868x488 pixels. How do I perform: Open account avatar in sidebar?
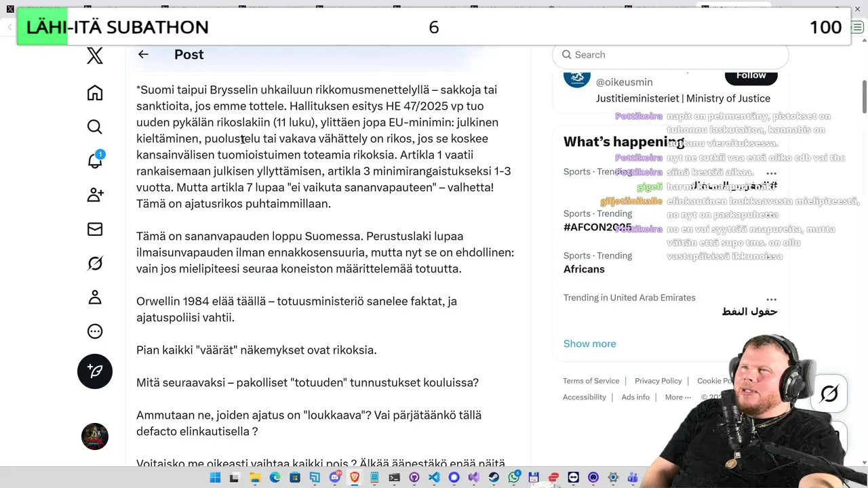pyautogui.click(x=95, y=436)
